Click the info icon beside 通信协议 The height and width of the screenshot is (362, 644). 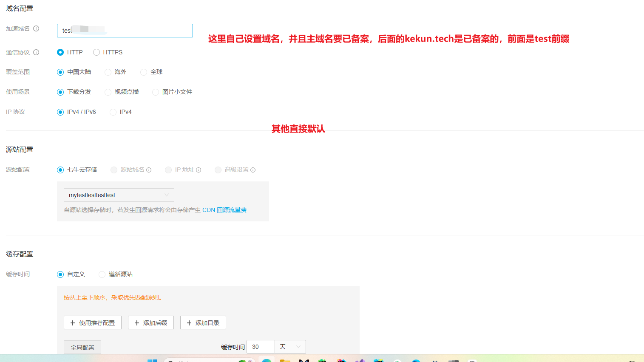click(x=36, y=52)
